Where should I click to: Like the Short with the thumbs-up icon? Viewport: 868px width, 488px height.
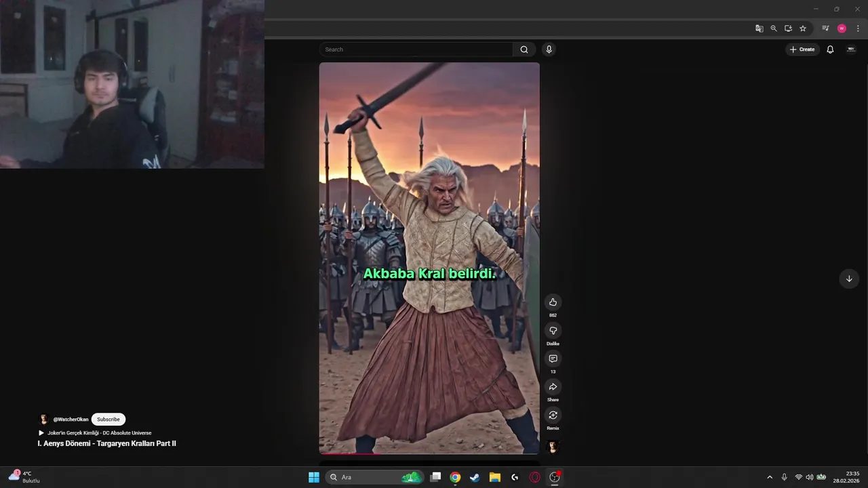(553, 302)
